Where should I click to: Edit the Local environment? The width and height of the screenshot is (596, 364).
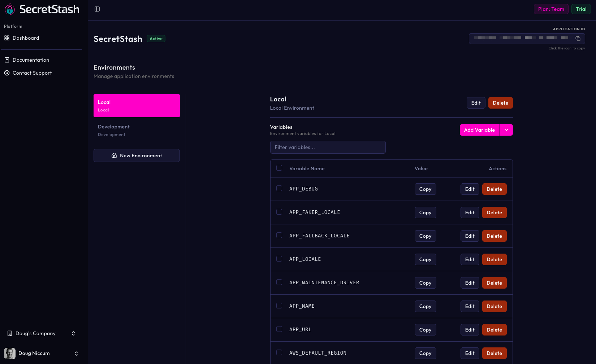coord(476,103)
